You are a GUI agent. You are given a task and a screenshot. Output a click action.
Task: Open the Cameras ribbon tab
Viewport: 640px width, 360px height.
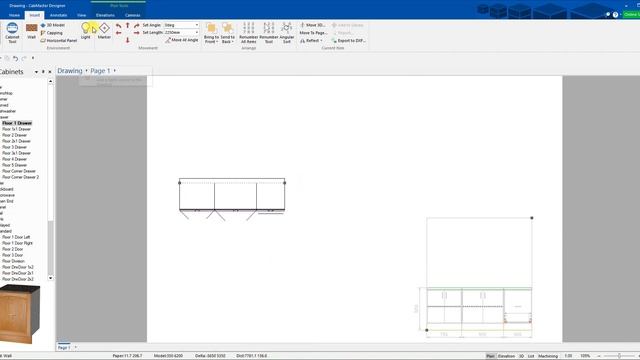[x=133, y=15]
